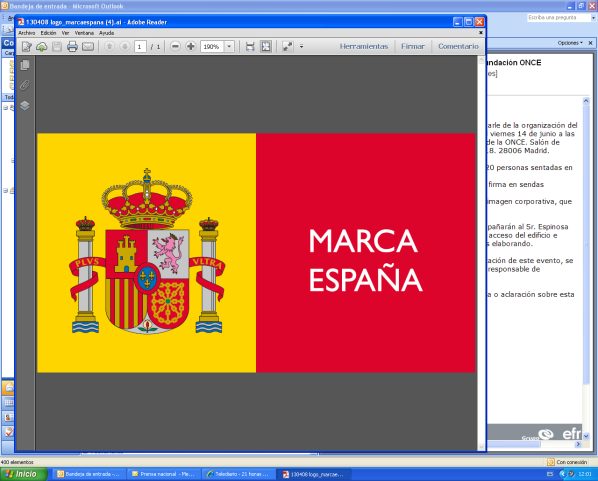The image size is (598, 481).
Task: Click the 190% zoom value field
Action: 212,47
